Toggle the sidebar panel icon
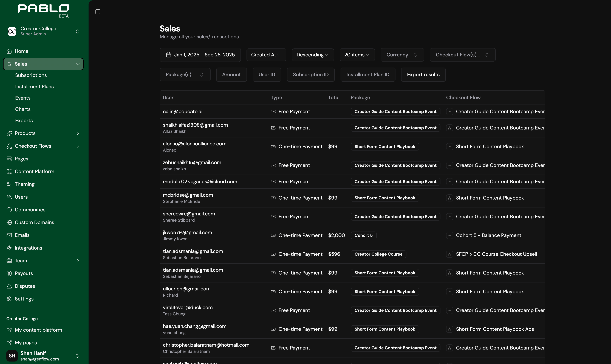This screenshot has width=611, height=364. 98,11
